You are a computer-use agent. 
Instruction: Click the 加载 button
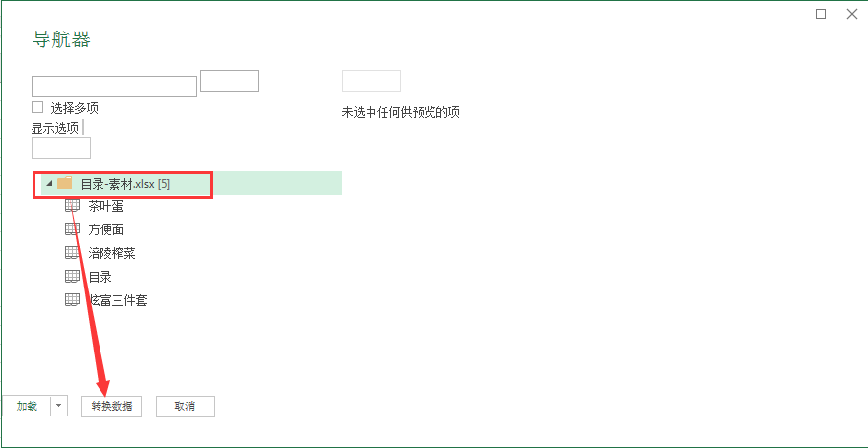point(27,406)
